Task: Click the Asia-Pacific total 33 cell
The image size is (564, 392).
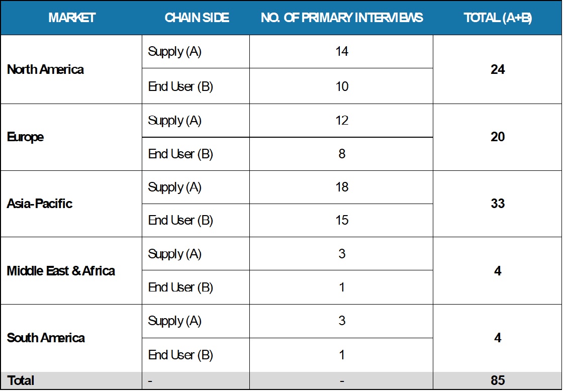Action: 498,204
